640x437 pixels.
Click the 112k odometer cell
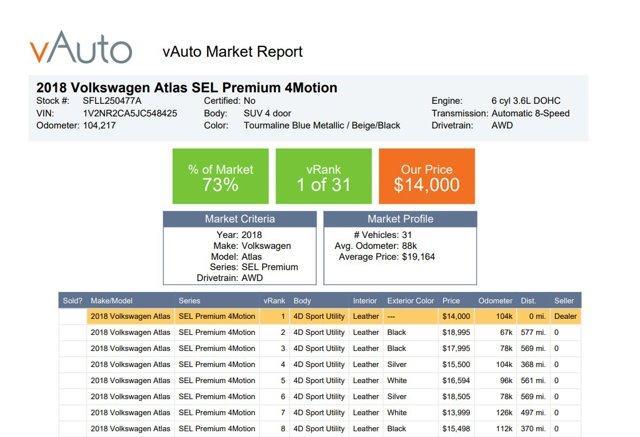(x=502, y=428)
